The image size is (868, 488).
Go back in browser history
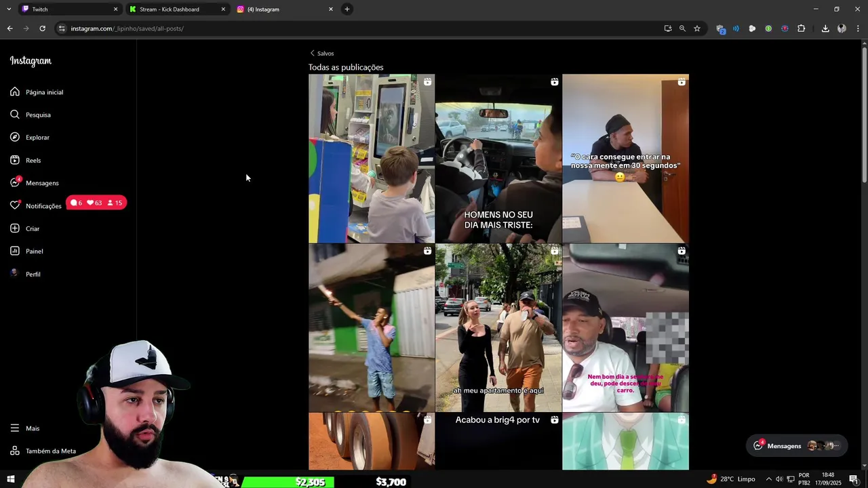[9, 28]
